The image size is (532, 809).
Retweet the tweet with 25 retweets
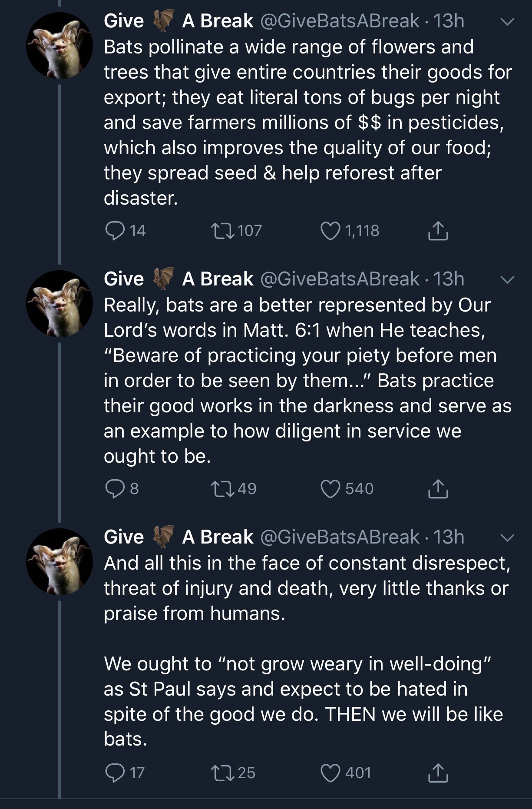222,773
